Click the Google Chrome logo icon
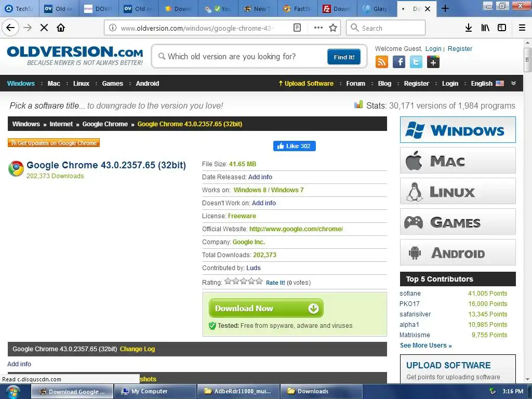Image resolution: width=532 pixels, height=399 pixels. coord(16,169)
